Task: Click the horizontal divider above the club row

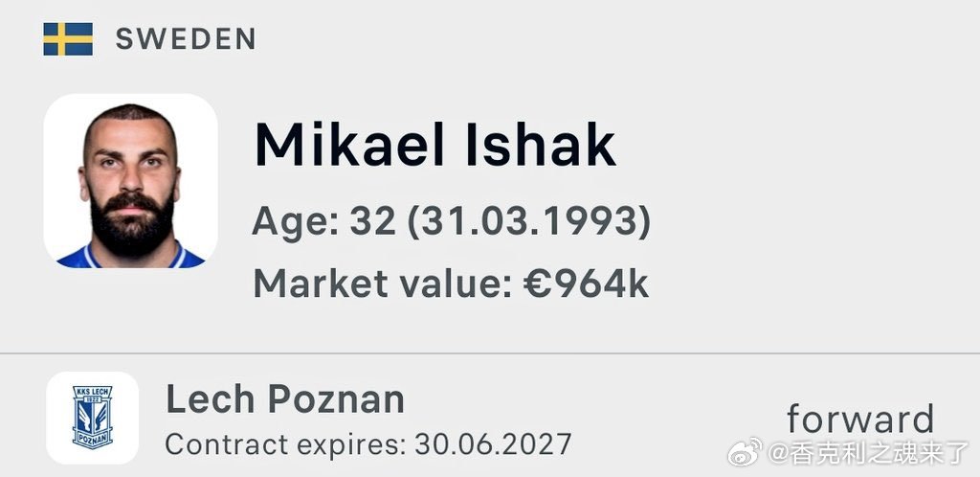Action: coord(490,353)
